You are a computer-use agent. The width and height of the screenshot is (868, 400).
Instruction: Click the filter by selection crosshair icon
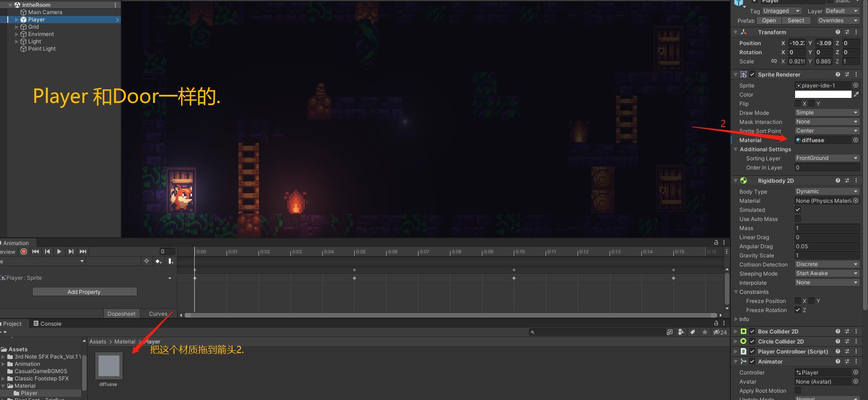coord(146,261)
